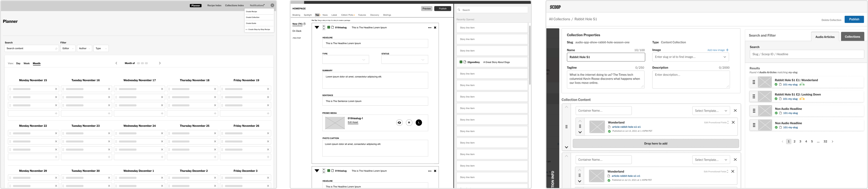The width and height of the screenshot is (868, 189).
Task: Open more options ellipsis on first story
Action: click(x=430, y=28)
